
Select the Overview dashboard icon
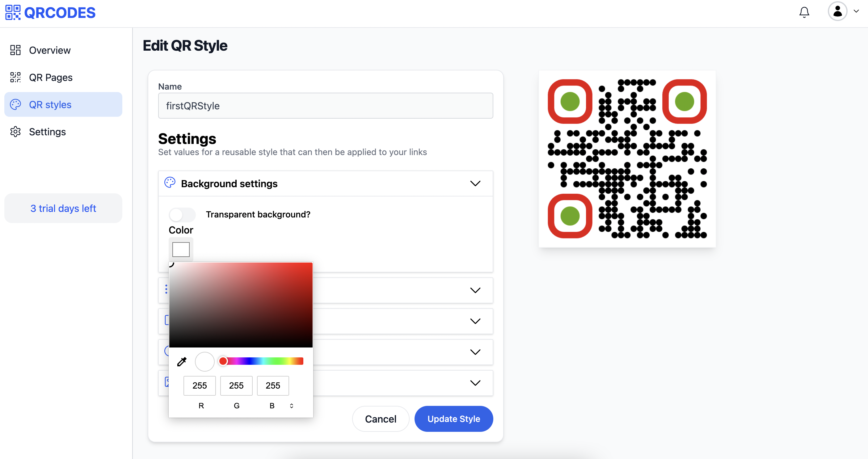click(15, 50)
